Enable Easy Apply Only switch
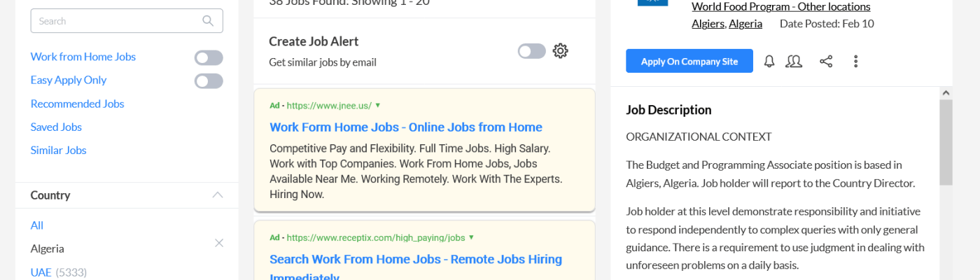Image resolution: width=980 pixels, height=280 pixels. pyautogui.click(x=209, y=81)
